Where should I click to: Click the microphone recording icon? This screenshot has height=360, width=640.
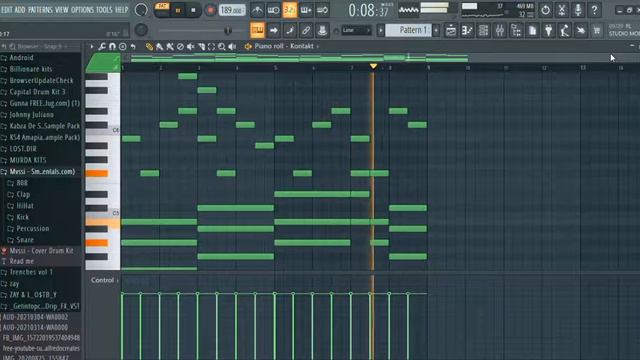pos(578,10)
